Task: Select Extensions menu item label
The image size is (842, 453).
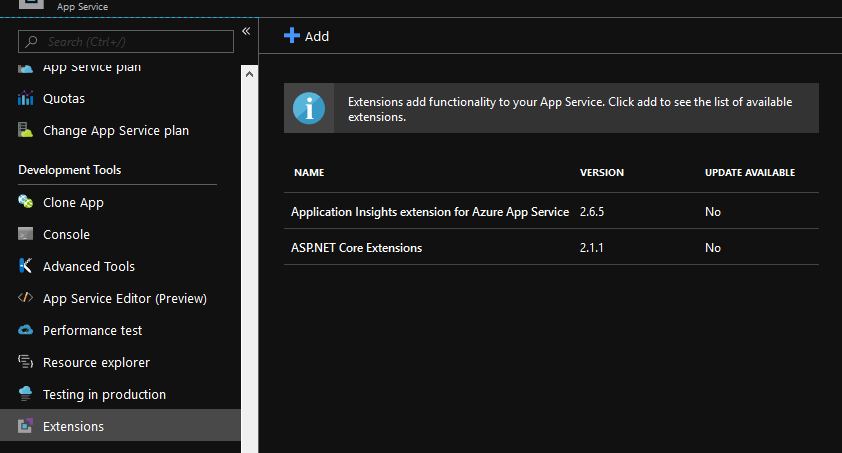Action: pos(73,426)
